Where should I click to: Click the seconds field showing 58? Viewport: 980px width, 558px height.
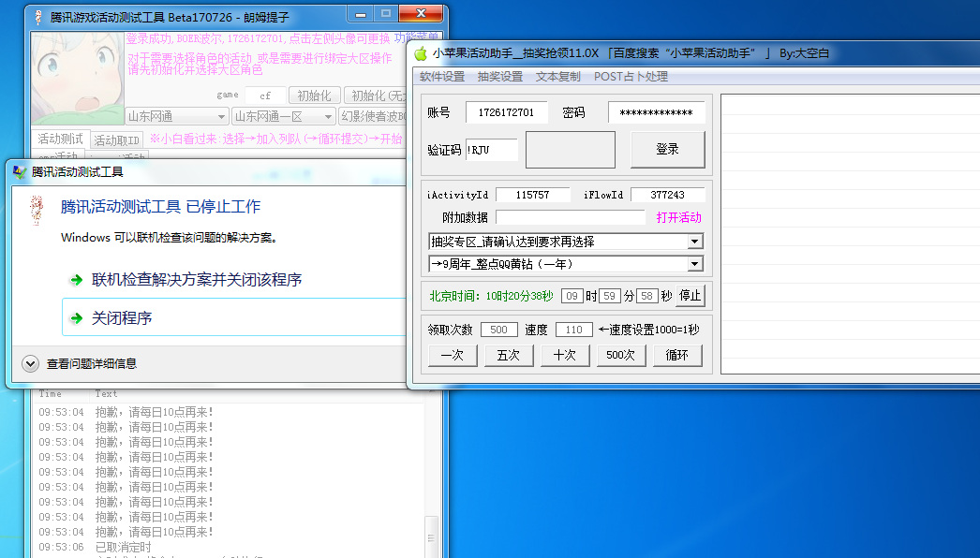[x=646, y=296]
